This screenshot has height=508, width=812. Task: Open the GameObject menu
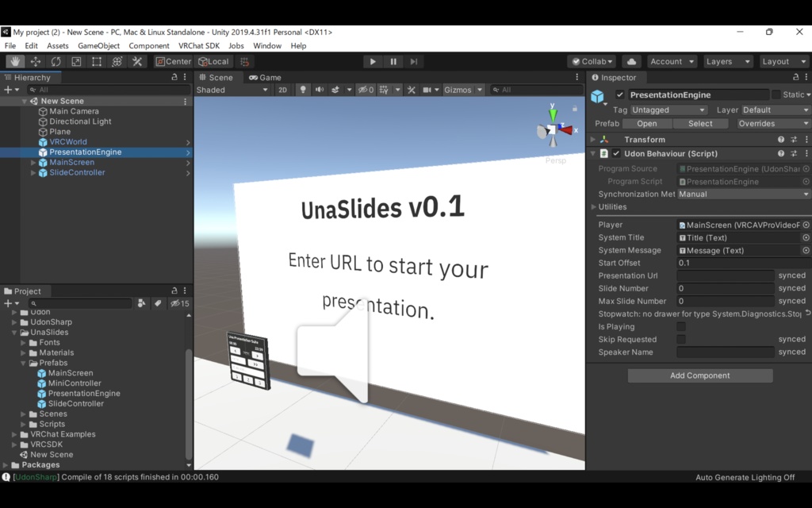coord(98,45)
